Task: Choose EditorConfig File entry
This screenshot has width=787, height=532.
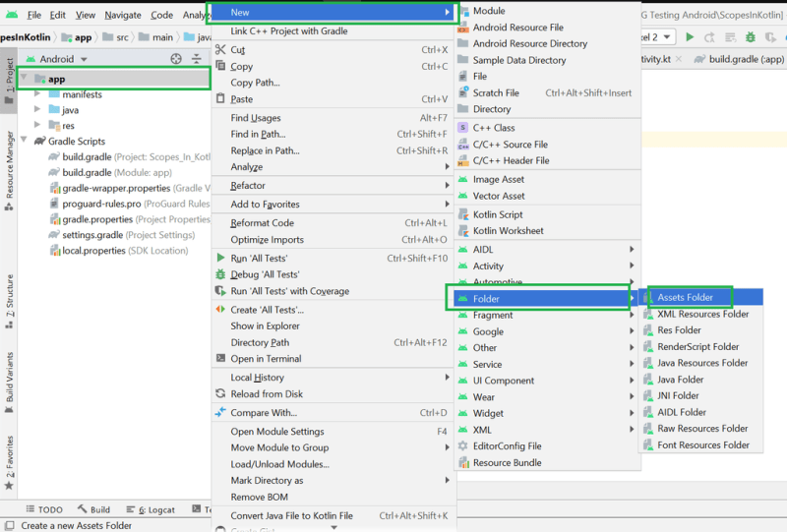Action: (548, 446)
